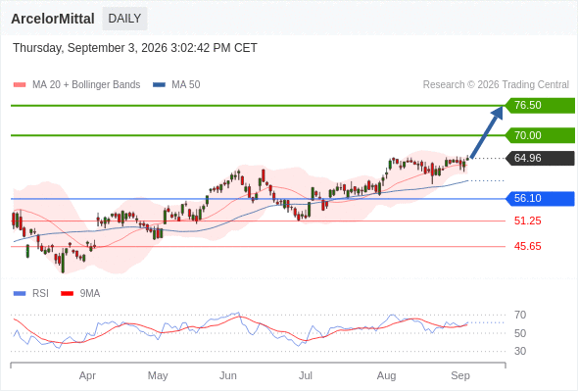Click the ArcelorMittal title
The height and width of the screenshot is (392, 578).
pyautogui.click(x=53, y=19)
